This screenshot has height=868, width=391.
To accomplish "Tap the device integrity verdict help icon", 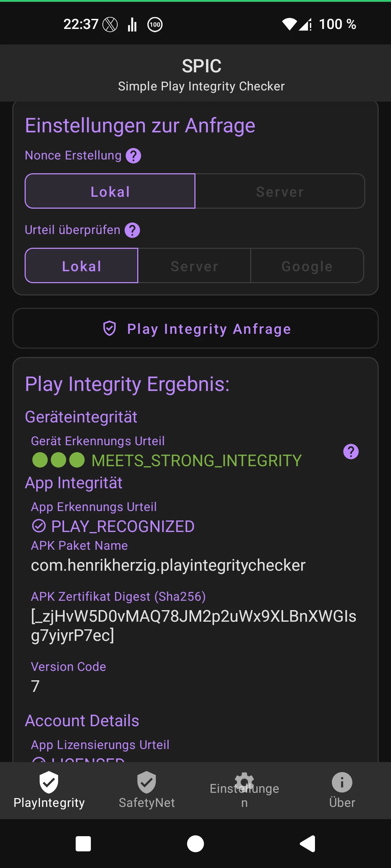I will pyautogui.click(x=350, y=452).
